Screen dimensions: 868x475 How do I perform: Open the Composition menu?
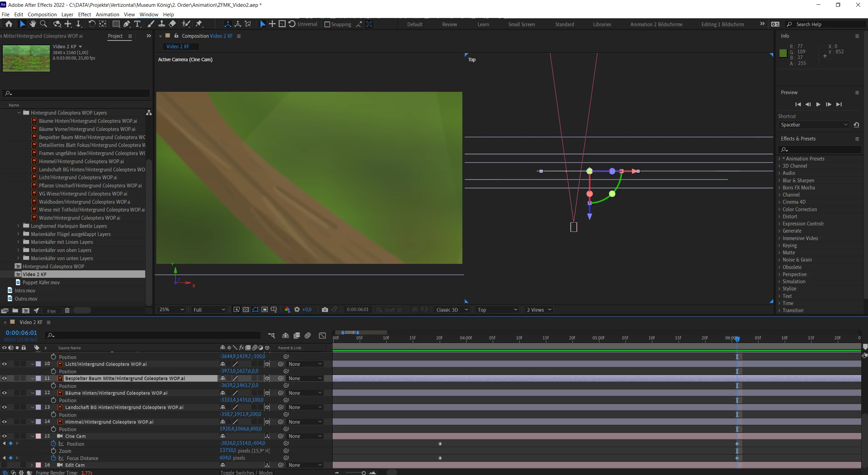[x=42, y=14]
